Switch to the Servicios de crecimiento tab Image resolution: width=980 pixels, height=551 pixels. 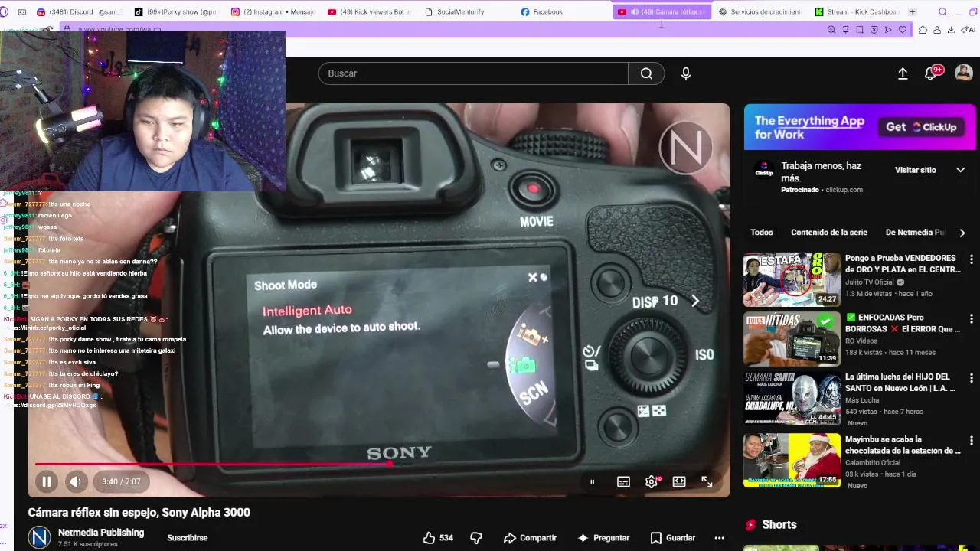pyautogui.click(x=761, y=11)
